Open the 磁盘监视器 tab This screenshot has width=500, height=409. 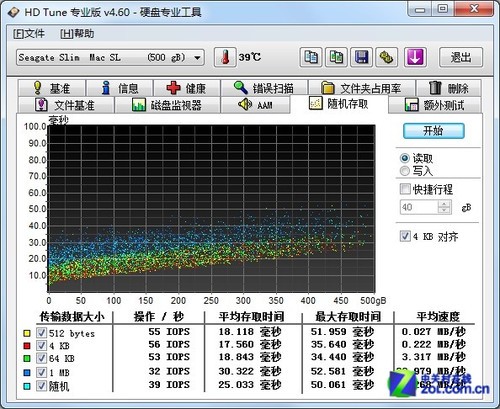point(167,105)
